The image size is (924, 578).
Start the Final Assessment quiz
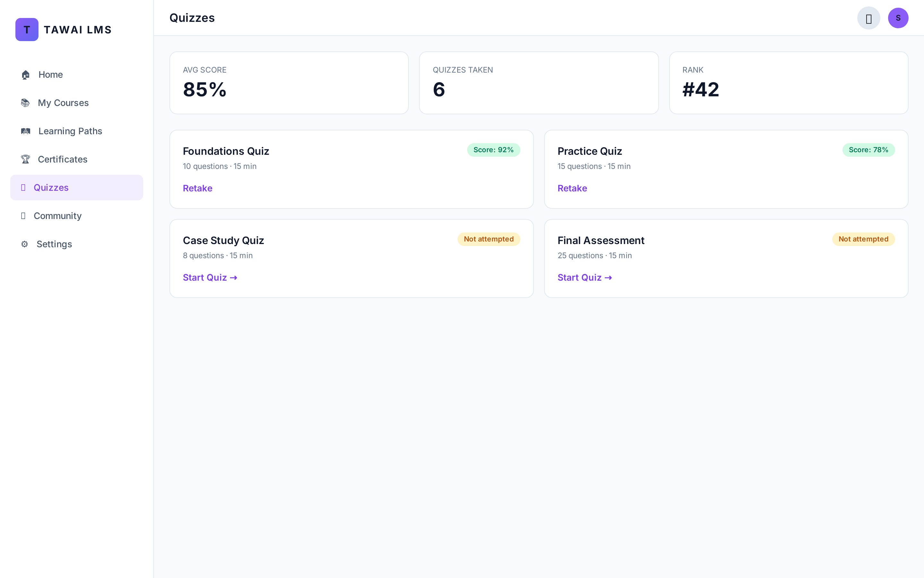[585, 277]
